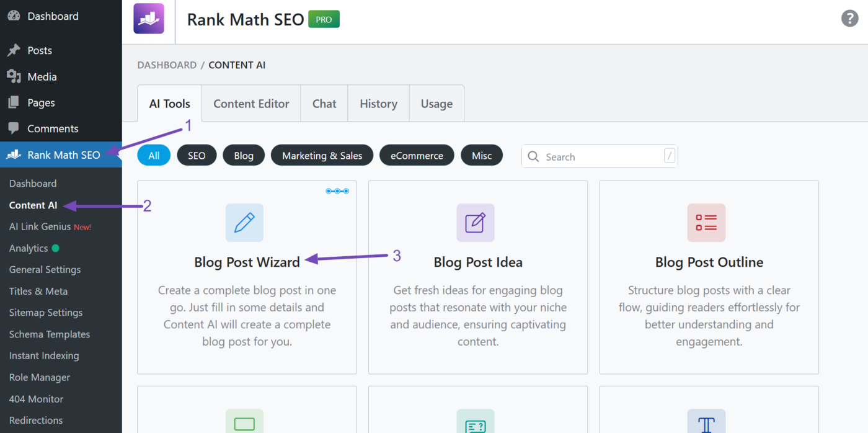Image resolution: width=868 pixels, height=433 pixels.
Task: Click the CONTENT AI breadcrumb text
Action: point(237,65)
